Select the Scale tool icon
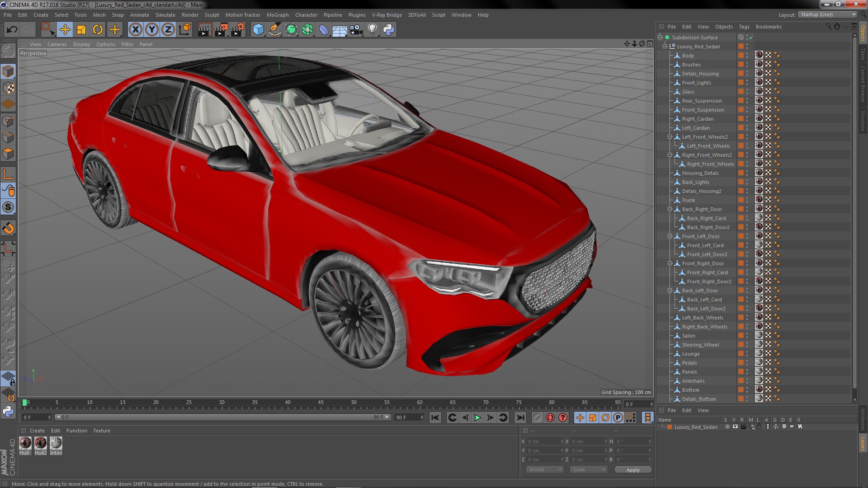Viewport: 868px width, 488px height. (81, 30)
